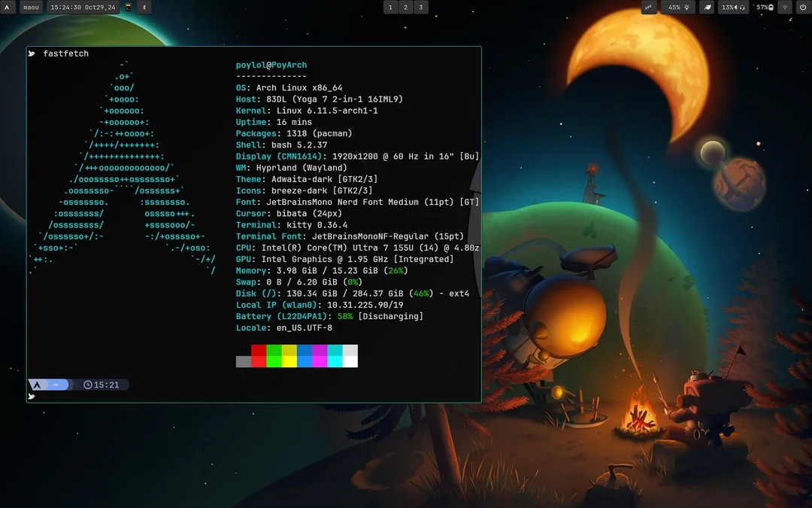Image resolution: width=812 pixels, height=508 pixels.
Task: Switch to workspace 3
Action: point(420,8)
